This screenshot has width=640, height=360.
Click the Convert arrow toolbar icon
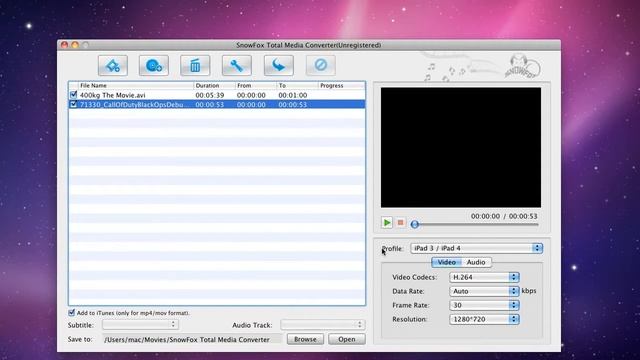click(279, 65)
